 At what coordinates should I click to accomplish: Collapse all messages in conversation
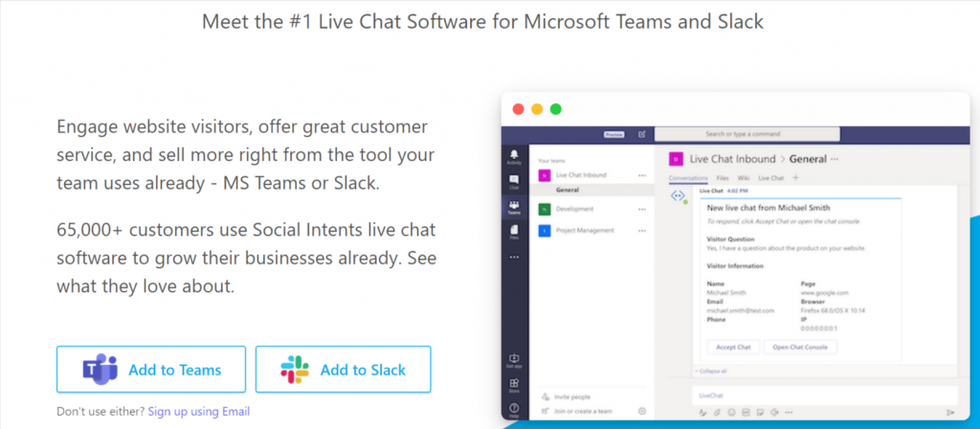(x=710, y=371)
